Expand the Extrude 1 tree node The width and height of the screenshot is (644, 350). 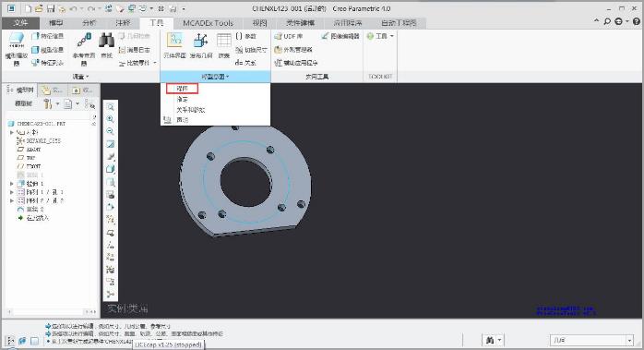(x=11, y=184)
